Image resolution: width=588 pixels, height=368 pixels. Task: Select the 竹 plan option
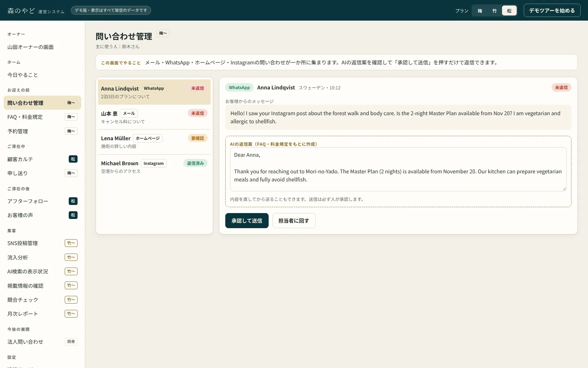click(494, 11)
